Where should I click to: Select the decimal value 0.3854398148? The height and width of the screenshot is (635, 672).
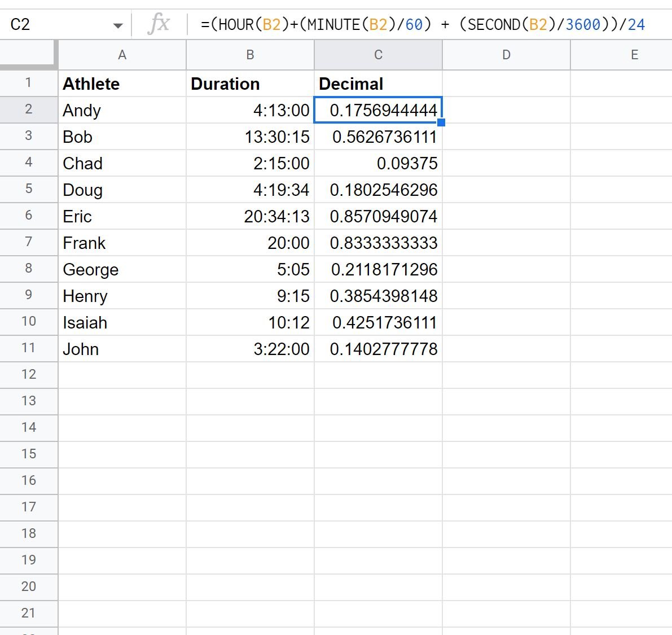(379, 296)
